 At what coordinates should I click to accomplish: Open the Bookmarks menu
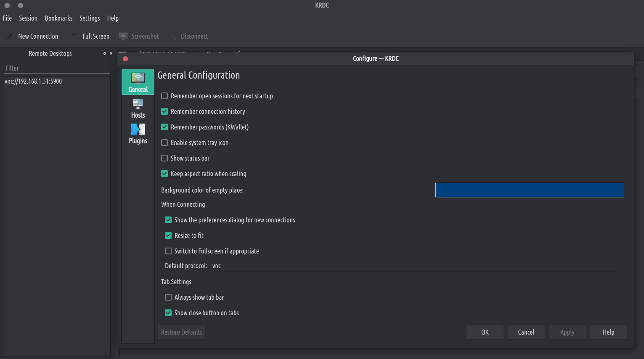coord(58,18)
